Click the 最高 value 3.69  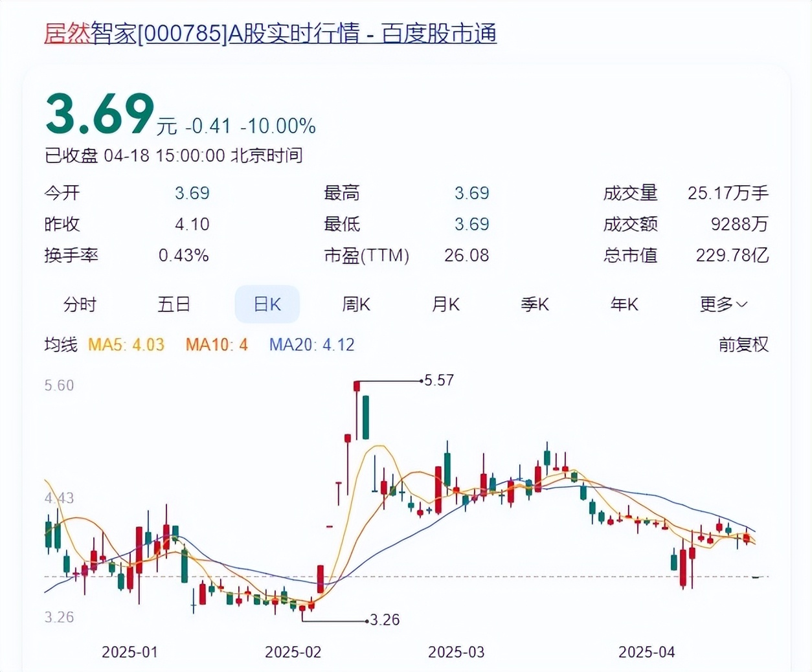472,193
